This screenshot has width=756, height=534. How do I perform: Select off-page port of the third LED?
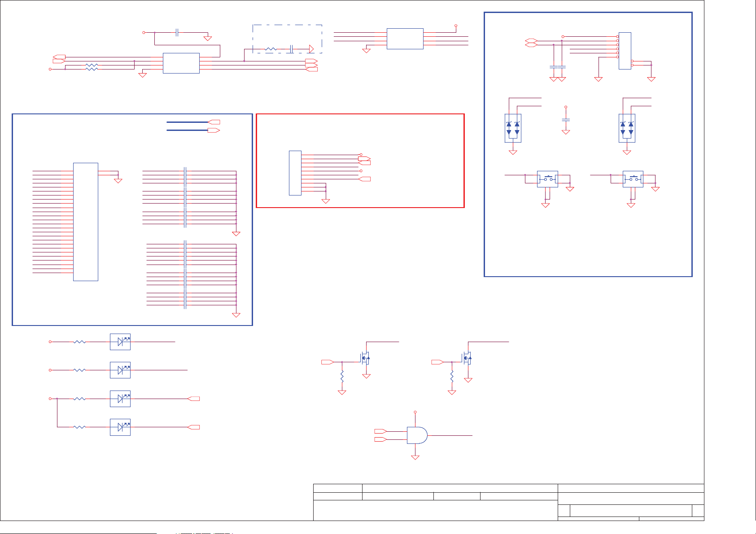point(193,399)
